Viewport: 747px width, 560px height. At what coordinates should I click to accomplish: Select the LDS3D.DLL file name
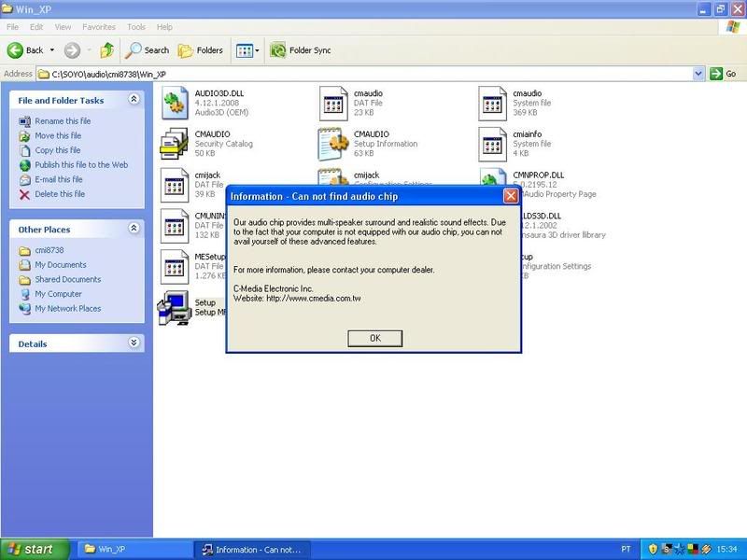pos(542,217)
